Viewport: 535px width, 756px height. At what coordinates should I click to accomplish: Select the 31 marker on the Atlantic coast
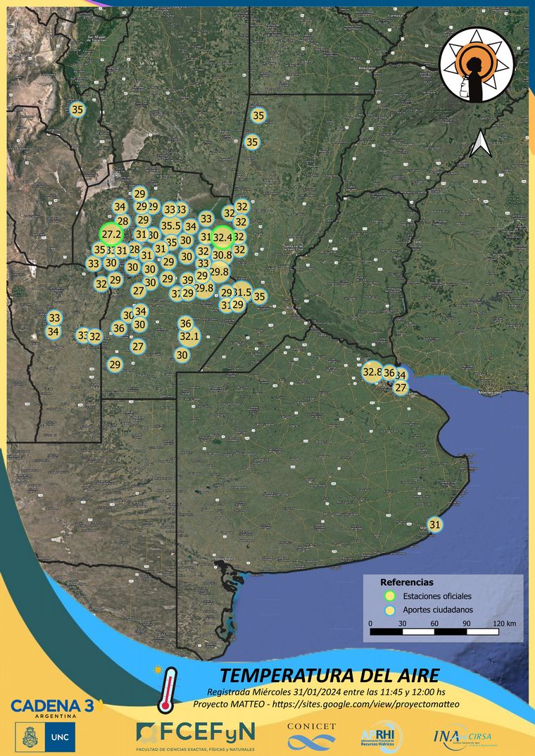435,524
